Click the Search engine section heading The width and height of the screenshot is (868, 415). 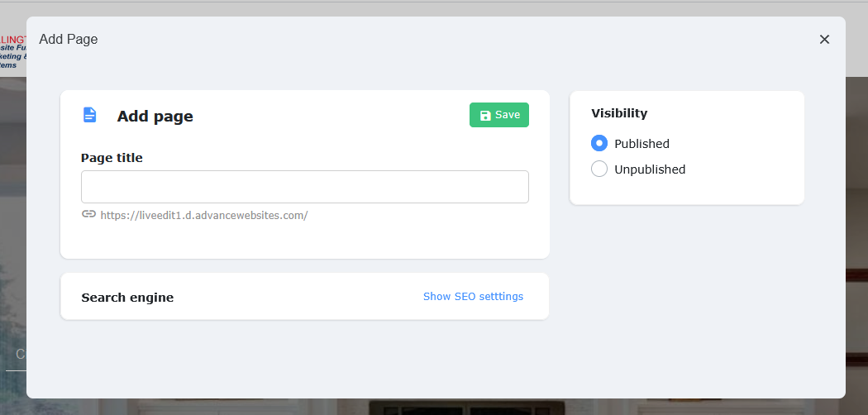127,298
